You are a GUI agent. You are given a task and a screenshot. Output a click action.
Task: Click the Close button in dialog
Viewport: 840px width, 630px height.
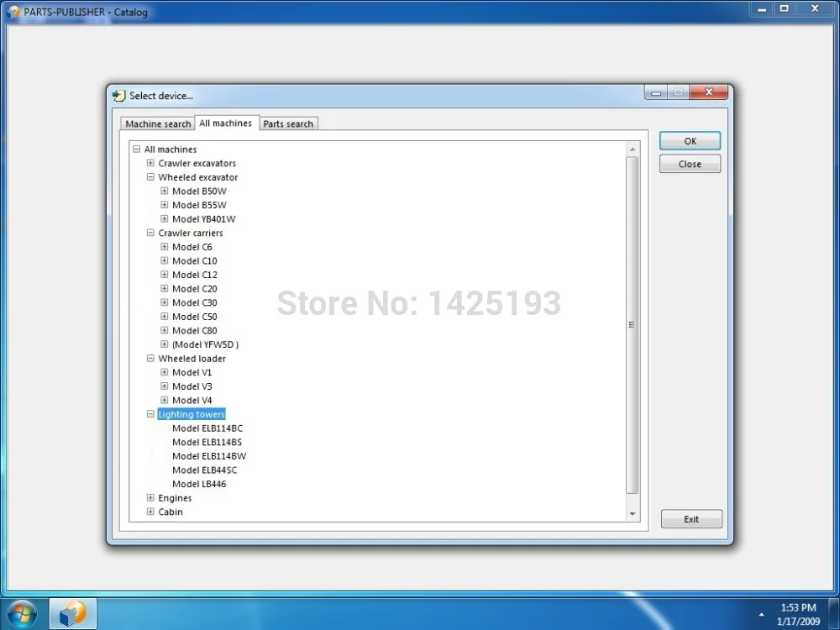(690, 164)
